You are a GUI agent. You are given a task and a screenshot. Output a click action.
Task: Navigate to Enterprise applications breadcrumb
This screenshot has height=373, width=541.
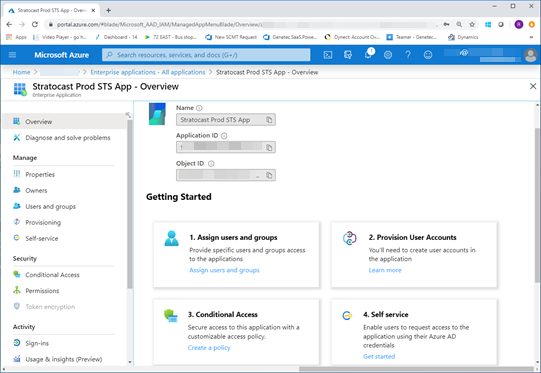[x=148, y=72]
